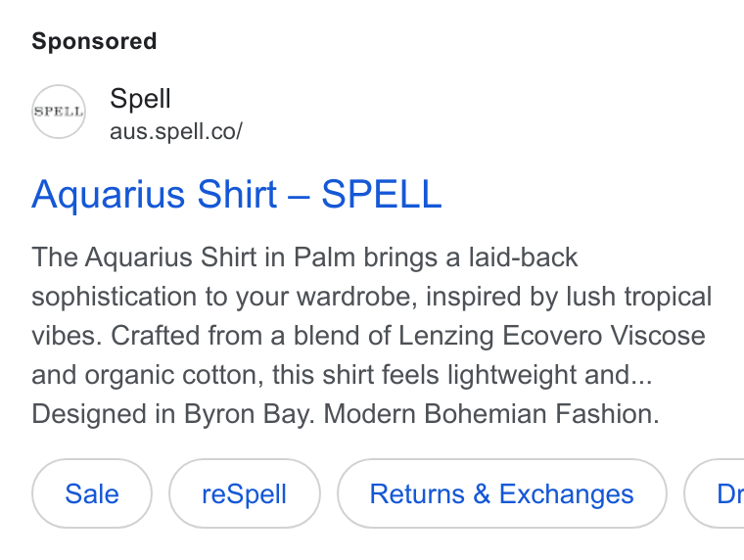Click the 'Modern Bohemian Fashion' text
Screen dimensions: 744x560
(x=491, y=414)
